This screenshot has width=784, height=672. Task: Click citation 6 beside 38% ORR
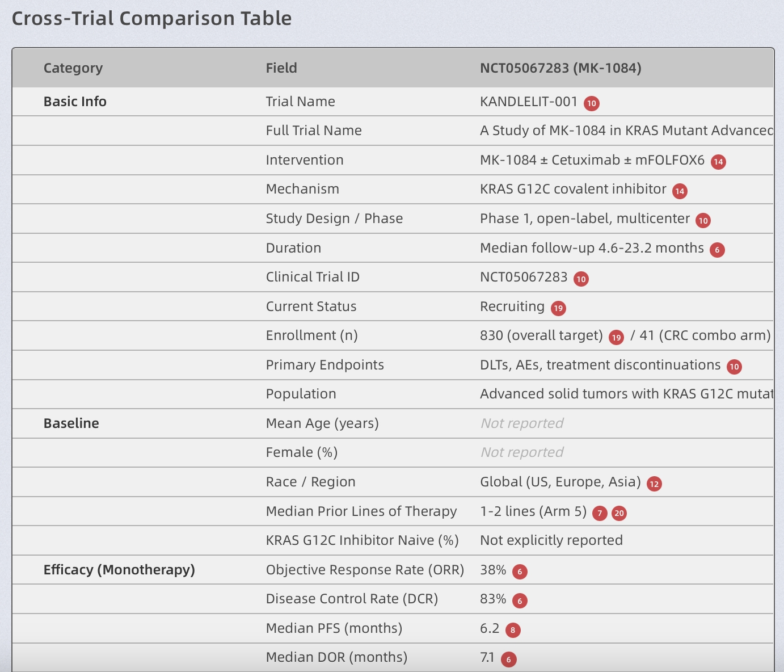point(520,572)
